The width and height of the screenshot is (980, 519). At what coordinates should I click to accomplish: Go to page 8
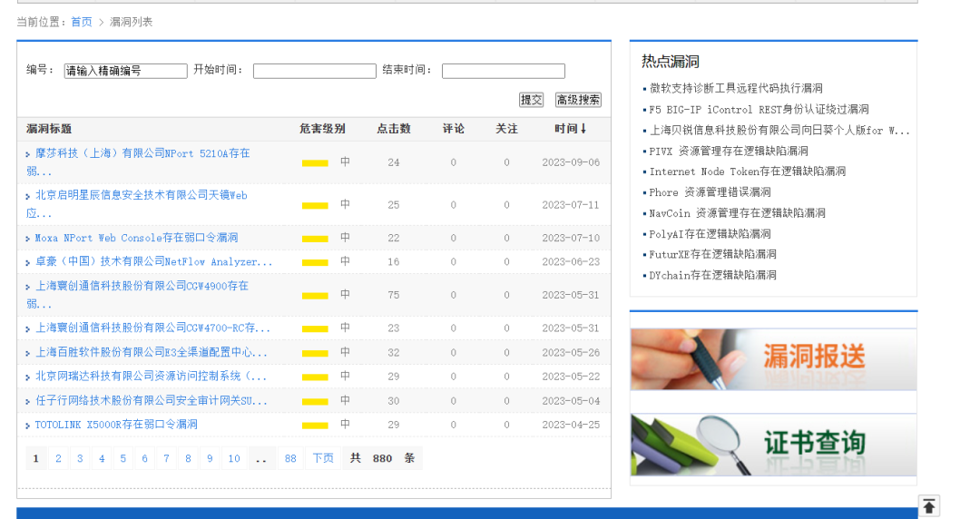click(188, 458)
